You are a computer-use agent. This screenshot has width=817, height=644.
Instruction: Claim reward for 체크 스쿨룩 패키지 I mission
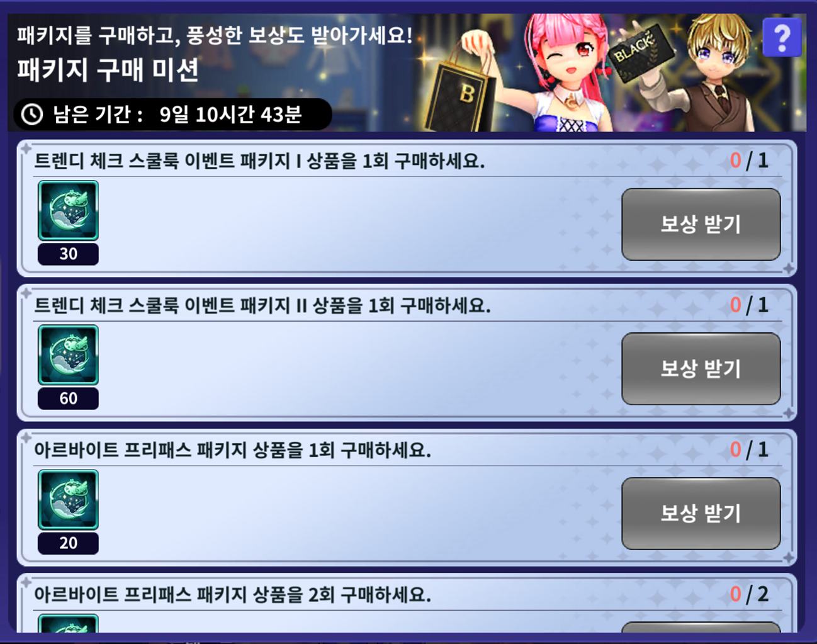[x=701, y=224]
